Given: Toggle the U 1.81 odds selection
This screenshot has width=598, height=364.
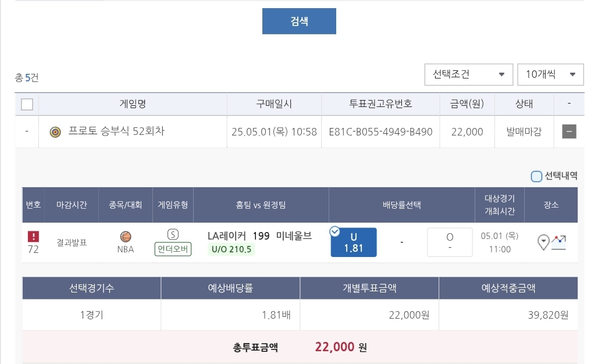Looking at the screenshot, I should [x=354, y=242].
